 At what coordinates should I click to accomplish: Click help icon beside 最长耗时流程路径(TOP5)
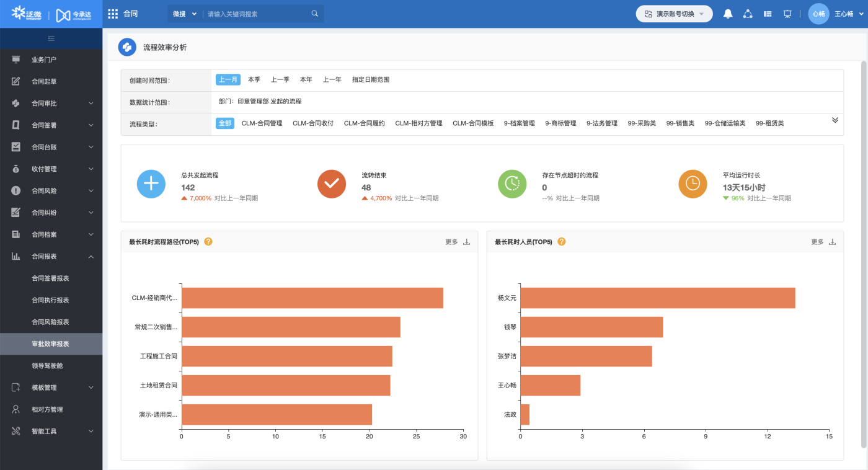click(x=208, y=242)
